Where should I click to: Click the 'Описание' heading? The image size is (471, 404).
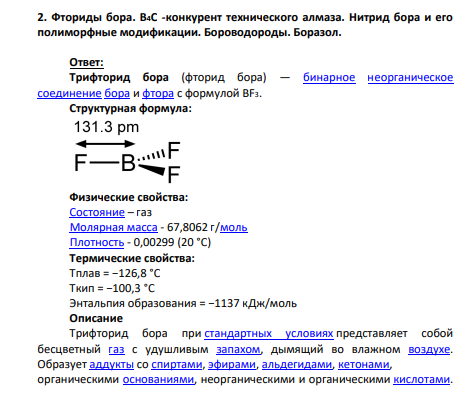[96, 318]
